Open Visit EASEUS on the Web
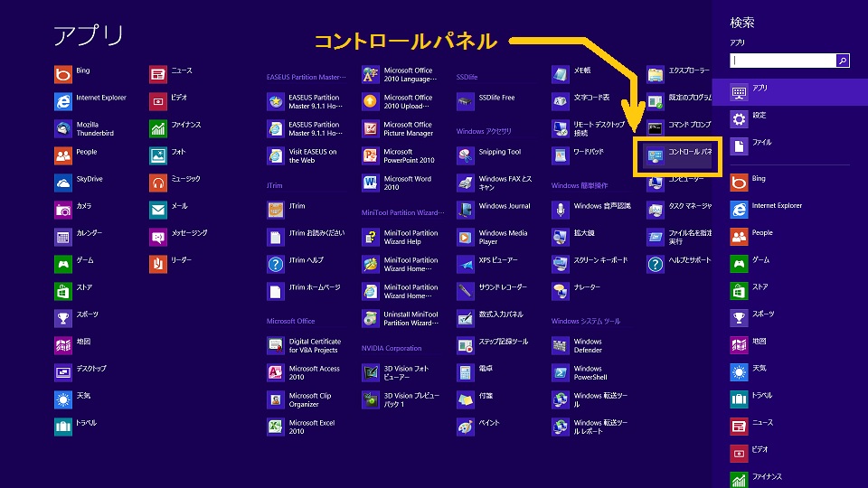Viewport: 868px width, 488px height. point(302,155)
